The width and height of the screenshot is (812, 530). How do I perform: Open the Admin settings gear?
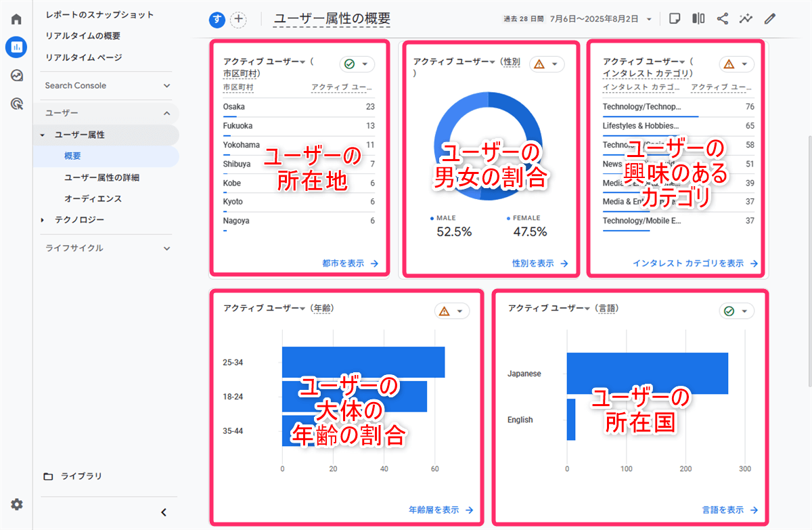(16, 504)
